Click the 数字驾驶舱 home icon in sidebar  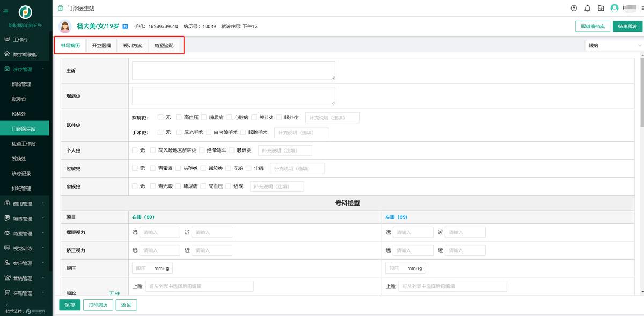7,54
